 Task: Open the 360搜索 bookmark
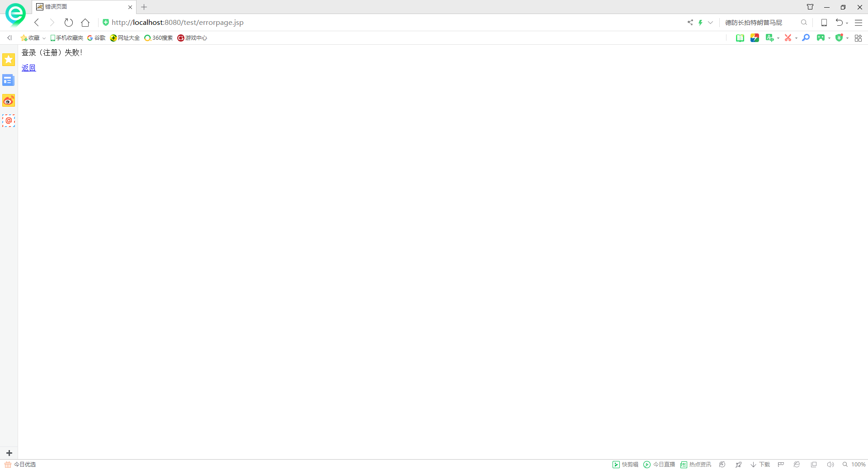click(x=159, y=38)
